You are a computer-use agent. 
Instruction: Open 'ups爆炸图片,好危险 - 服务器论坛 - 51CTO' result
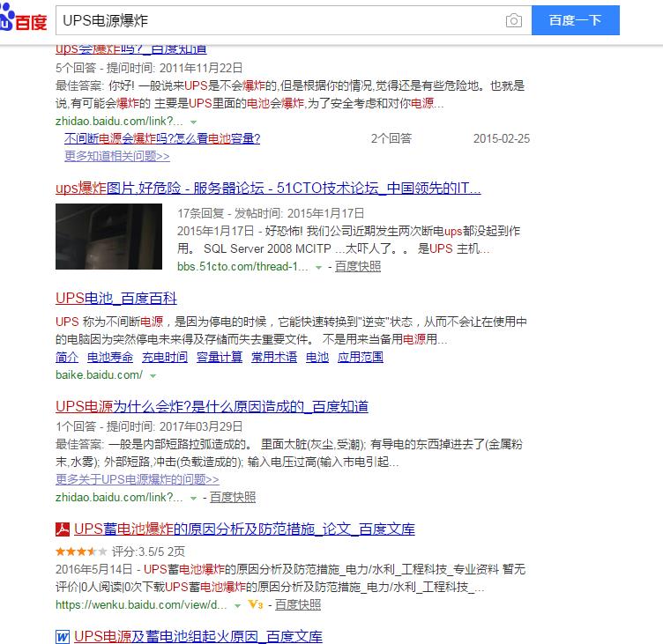[268, 188]
